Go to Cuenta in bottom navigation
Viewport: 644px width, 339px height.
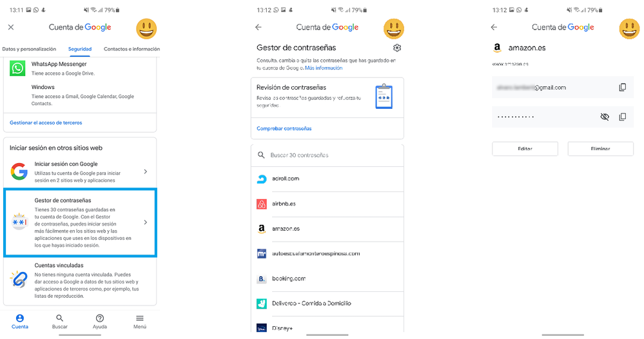click(x=20, y=322)
